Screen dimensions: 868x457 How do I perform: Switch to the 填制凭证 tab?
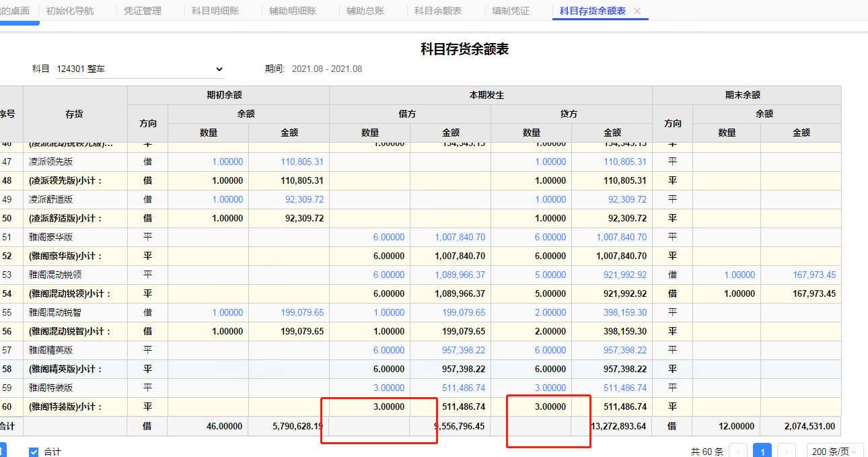511,11
